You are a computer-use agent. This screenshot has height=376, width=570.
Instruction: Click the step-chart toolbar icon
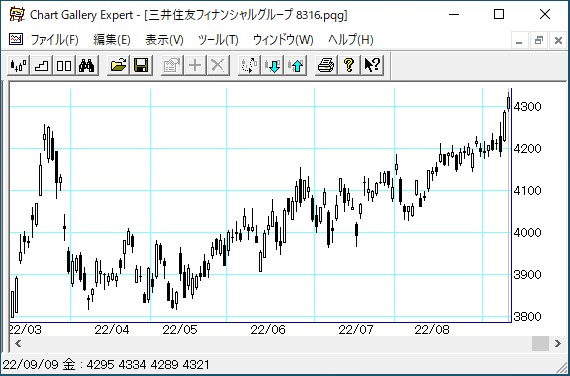[x=41, y=66]
